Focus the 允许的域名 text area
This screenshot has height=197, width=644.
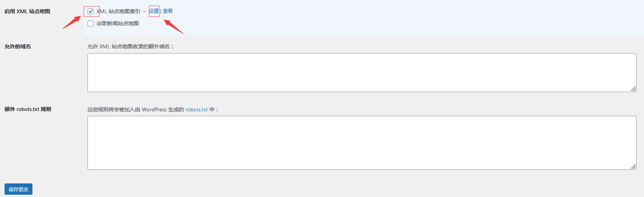[362, 72]
